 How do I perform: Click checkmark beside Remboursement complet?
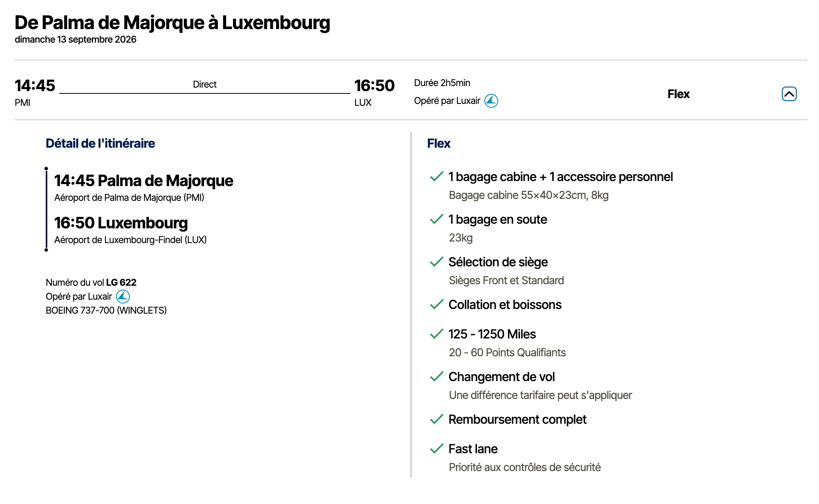437,419
